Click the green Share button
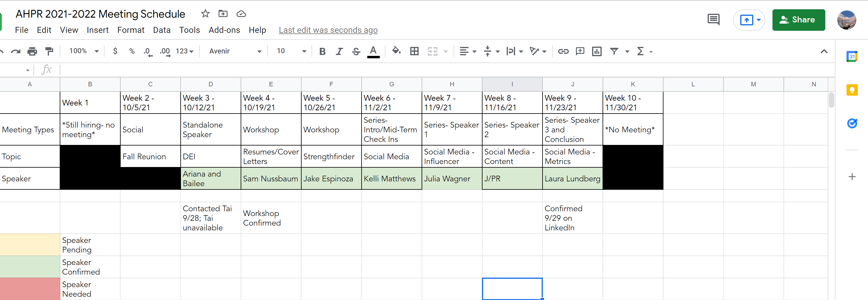Image resolution: width=868 pixels, height=300 pixels. [x=798, y=20]
